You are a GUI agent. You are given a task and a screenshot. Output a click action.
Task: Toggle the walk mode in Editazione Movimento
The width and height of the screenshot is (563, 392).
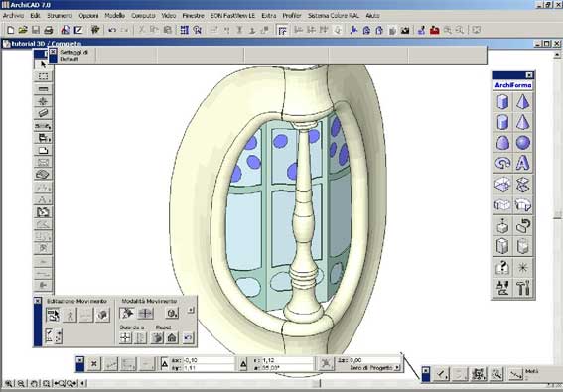(70, 315)
